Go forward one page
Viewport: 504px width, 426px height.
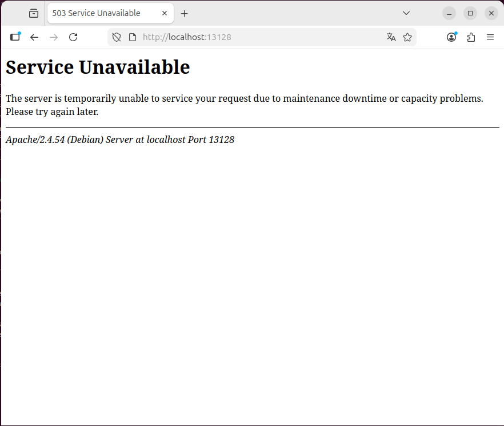click(54, 37)
